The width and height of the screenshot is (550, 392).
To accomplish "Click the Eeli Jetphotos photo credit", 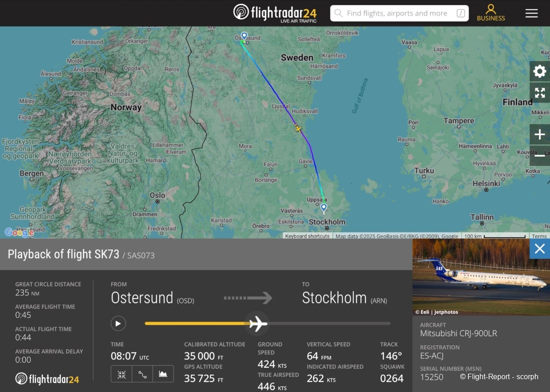I will point(437,312).
